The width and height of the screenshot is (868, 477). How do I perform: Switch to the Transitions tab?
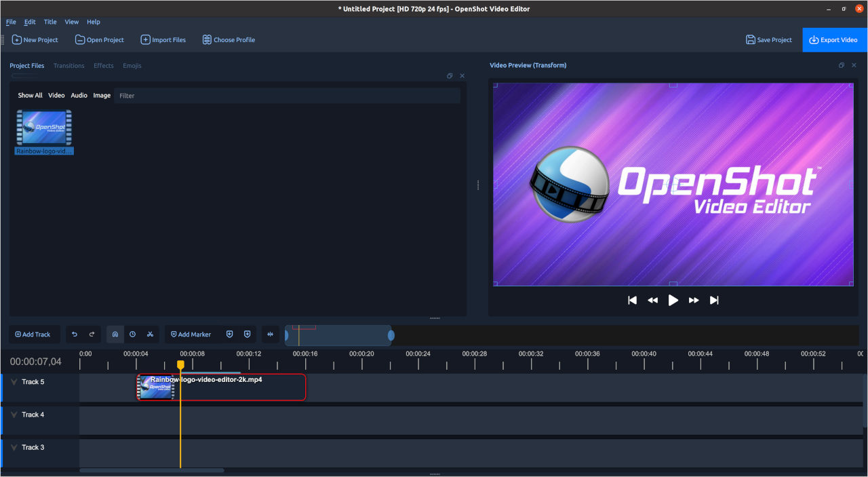(68, 65)
